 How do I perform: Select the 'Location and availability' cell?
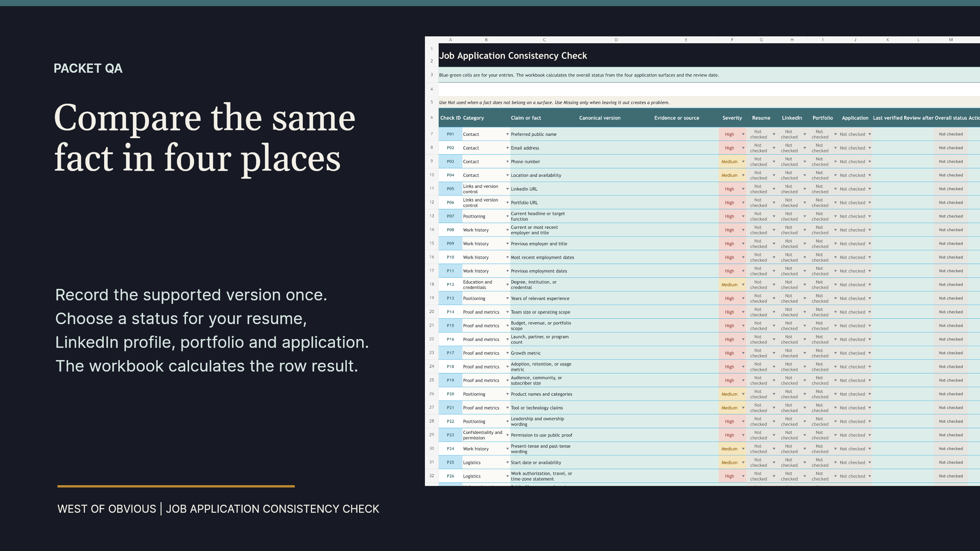pyautogui.click(x=544, y=175)
